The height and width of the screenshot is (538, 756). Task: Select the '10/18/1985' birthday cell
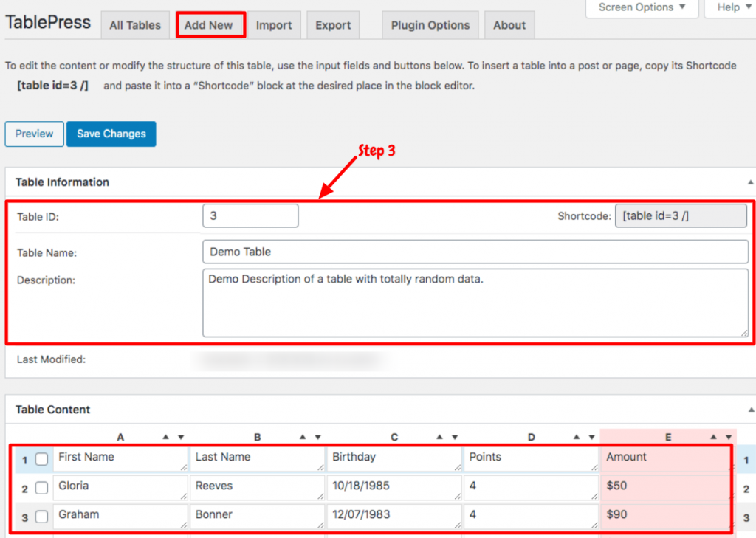394,488
